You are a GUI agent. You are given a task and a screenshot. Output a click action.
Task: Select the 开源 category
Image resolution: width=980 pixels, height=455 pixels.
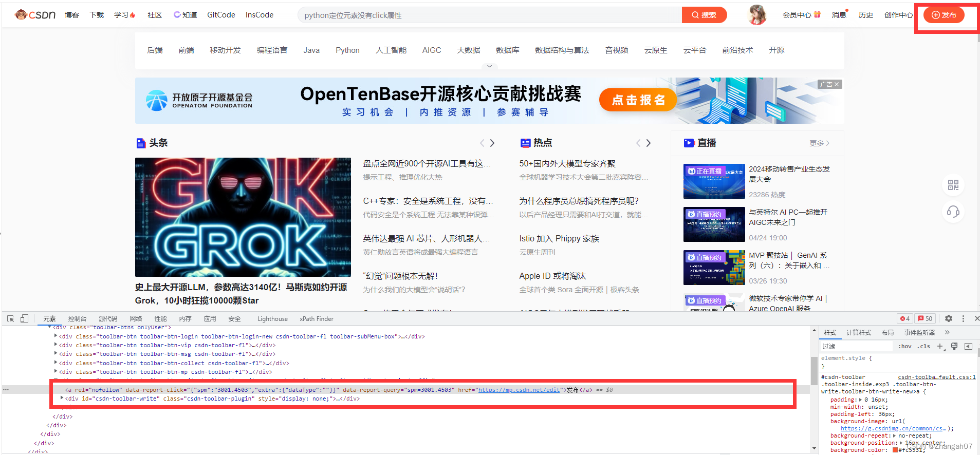pyautogui.click(x=776, y=50)
